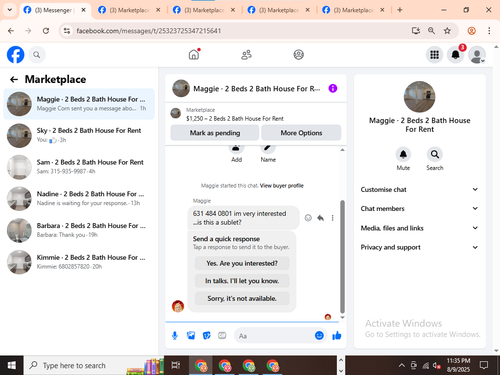Click the Search conversation magnifier icon
The image size is (500, 375).
[435, 154]
